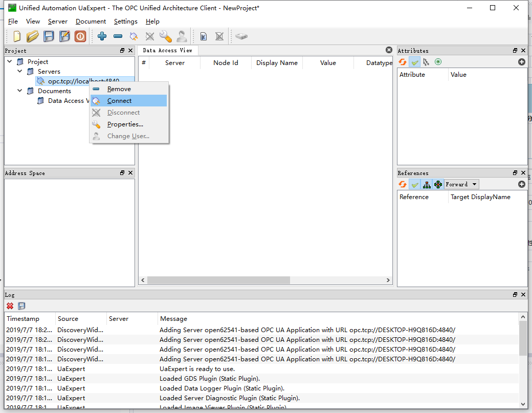The width and height of the screenshot is (532, 413).
Task: Click the Add Document toolbar icon
Action: click(x=204, y=36)
